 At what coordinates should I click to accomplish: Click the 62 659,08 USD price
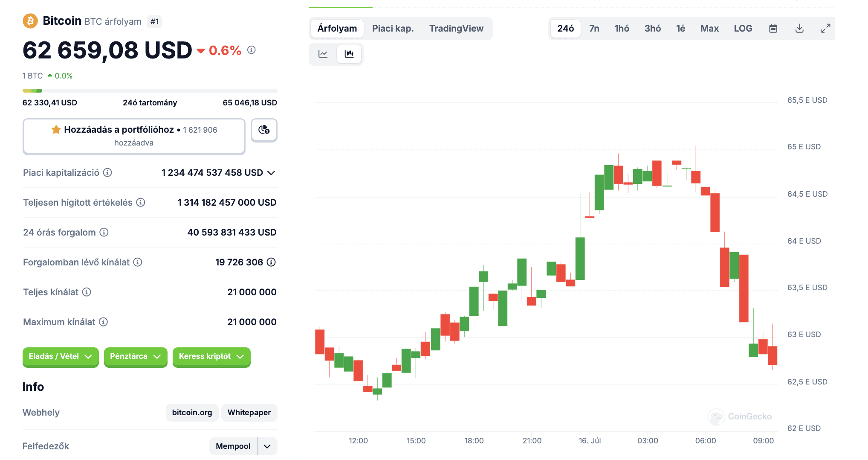[107, 50]
